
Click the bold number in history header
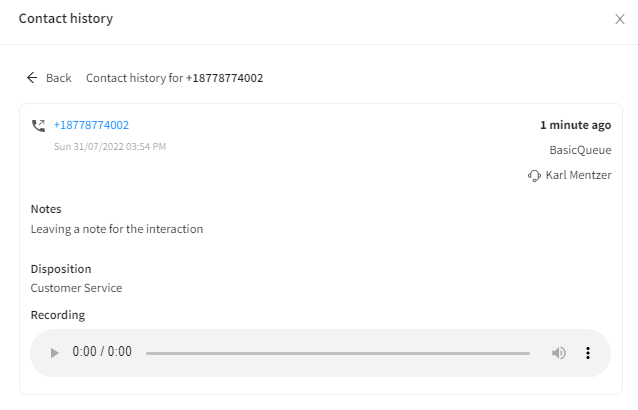click(x=225, y=78)
